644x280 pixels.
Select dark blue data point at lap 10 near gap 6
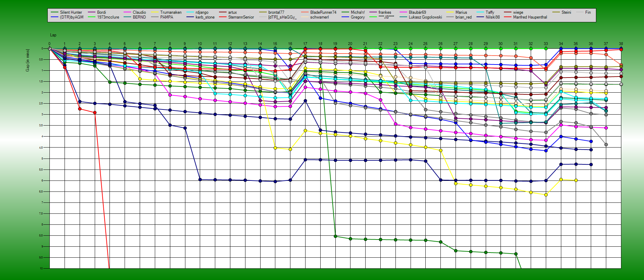click(200, 179)
